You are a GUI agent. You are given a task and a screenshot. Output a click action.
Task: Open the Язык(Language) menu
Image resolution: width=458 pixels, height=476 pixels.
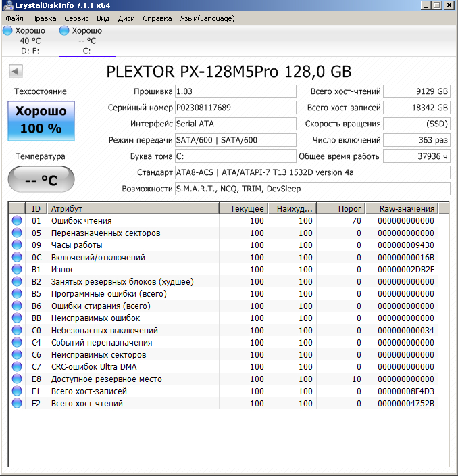click(207, 18)
